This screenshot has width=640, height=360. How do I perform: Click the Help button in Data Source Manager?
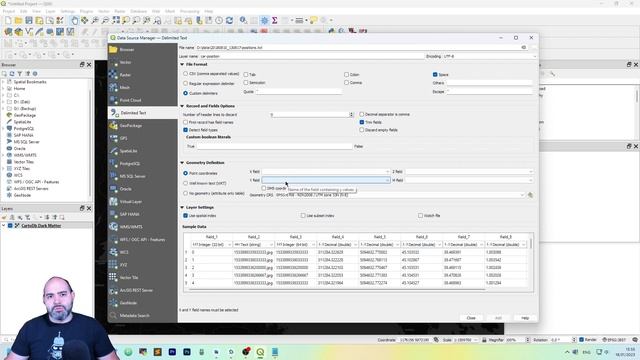(525, 318)
